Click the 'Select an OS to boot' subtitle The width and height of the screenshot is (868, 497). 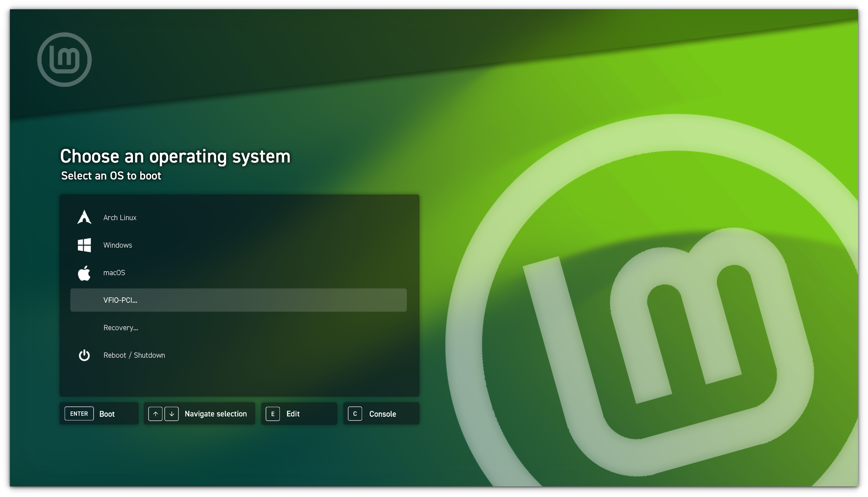(111, 176)
